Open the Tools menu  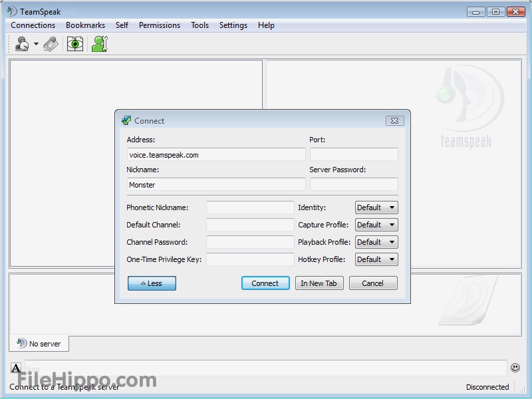pos(200,25)
